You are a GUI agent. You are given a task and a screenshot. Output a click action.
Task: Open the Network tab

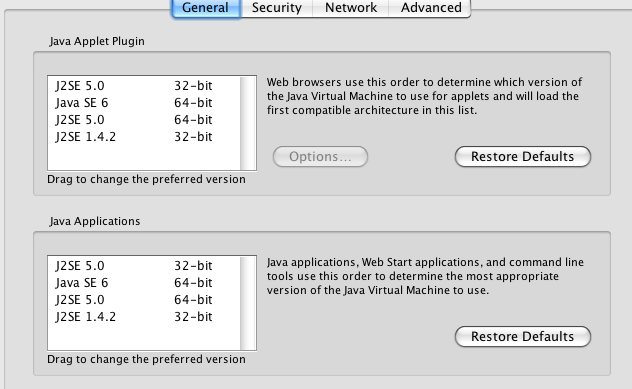351,8
